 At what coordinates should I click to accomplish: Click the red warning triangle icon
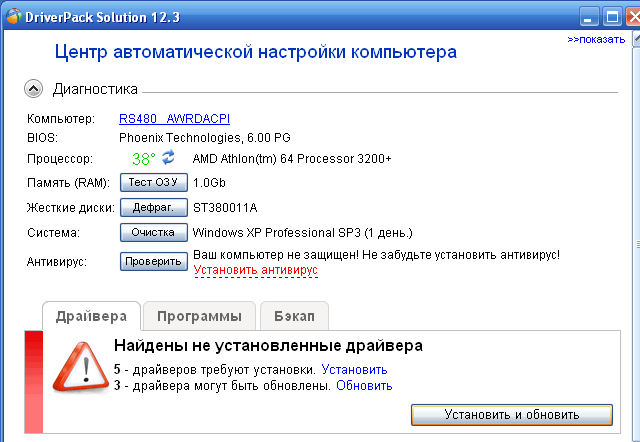point(80,367)
